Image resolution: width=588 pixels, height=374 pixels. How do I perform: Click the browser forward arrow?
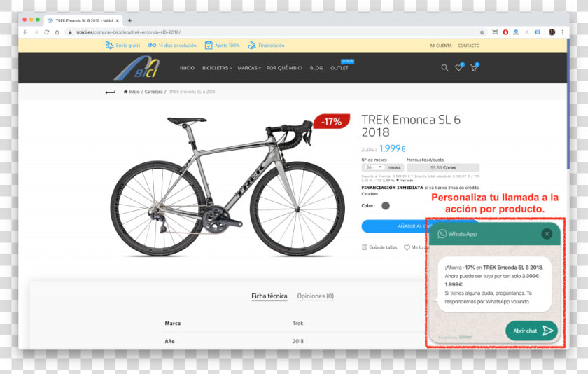[36, 32]
